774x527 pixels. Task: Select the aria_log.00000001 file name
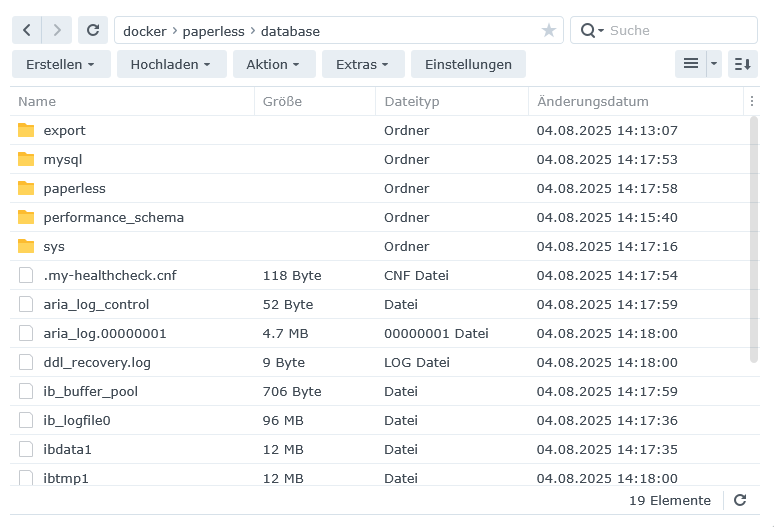[x=105, y=334]
